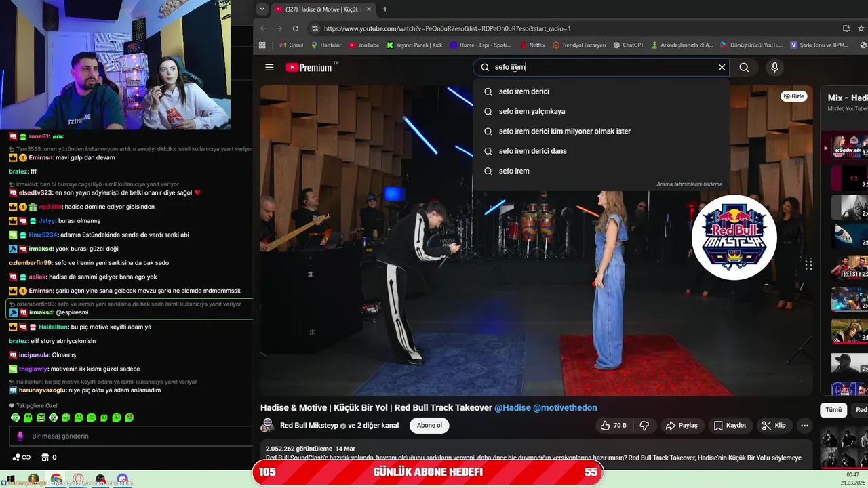
Task: Pick suggestion 'sefo irem derici'
Action: click(x=601, y=91)
